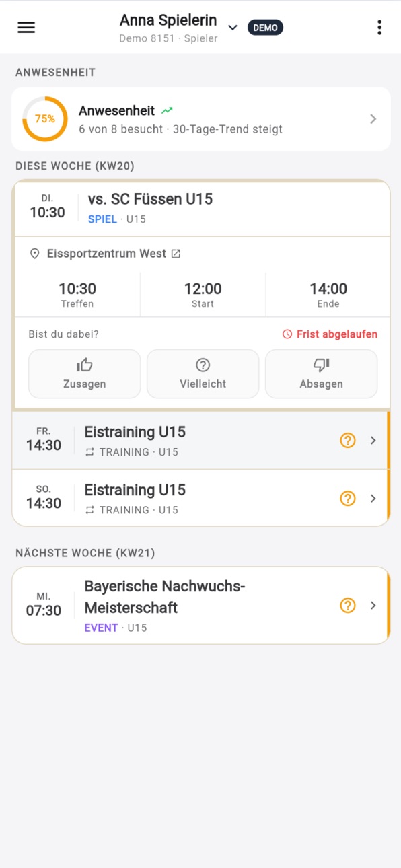Open the Bayerische Nachwuchs-Meisterschaft event entry
Screen dimensions: 401x868
point(200,606)
